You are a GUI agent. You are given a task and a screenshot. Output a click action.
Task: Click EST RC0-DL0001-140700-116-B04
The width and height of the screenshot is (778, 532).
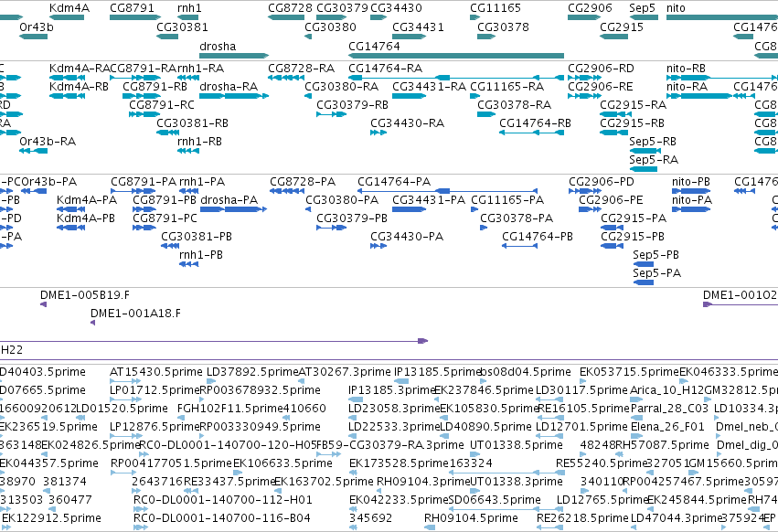pyautogui.click(x=141, y=527)
